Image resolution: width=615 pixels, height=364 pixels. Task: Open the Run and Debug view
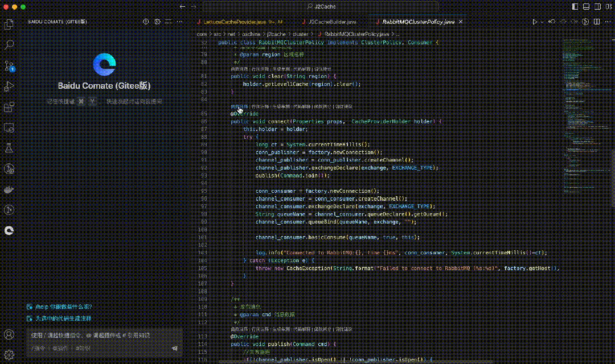(x=9, y=86)
